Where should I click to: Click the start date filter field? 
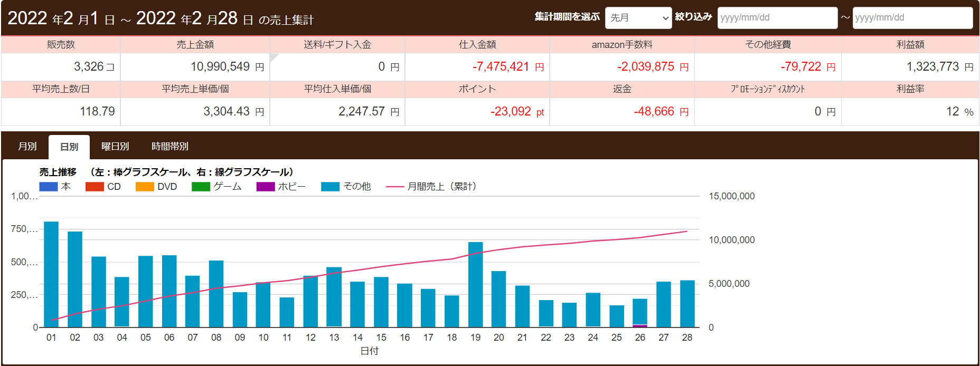tap(777, 18)
